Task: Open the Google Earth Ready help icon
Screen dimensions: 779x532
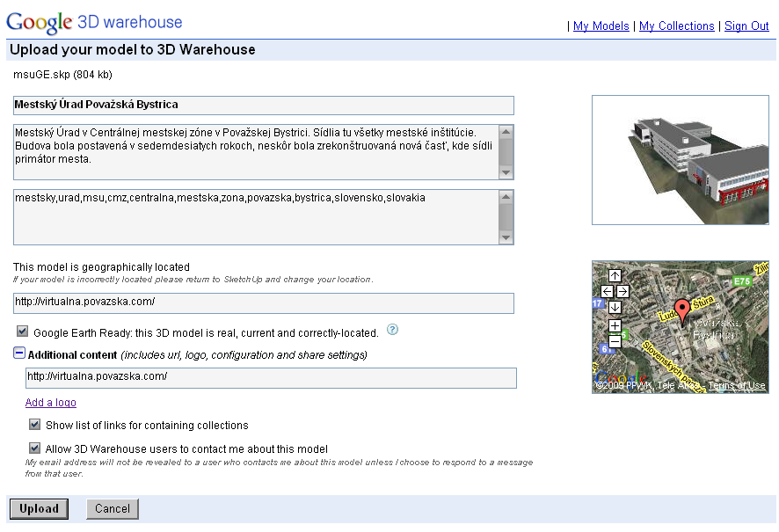Action: (x=392, y=330)
